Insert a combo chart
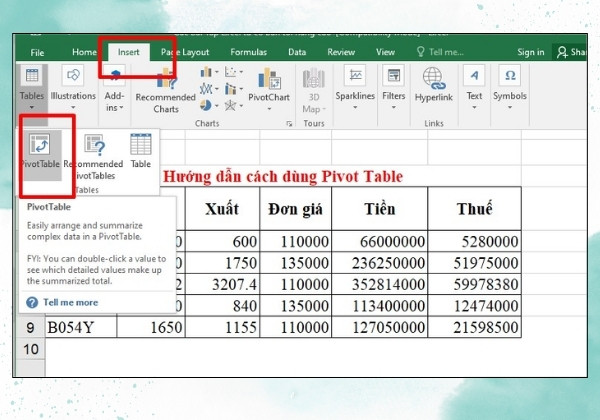The width and height of the screenshot is (600, 420). pyautogui.click(x=233, y=89)
